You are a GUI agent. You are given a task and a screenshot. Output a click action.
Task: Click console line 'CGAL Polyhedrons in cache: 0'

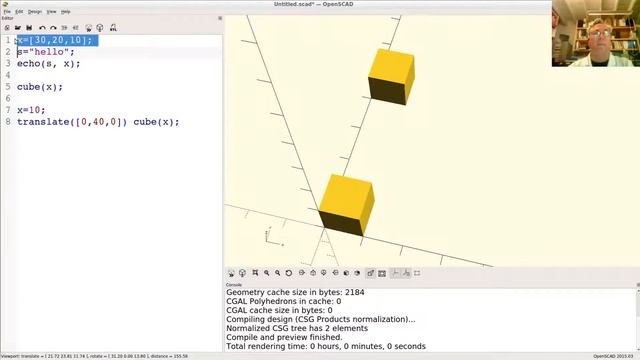[x=284, y=301]
